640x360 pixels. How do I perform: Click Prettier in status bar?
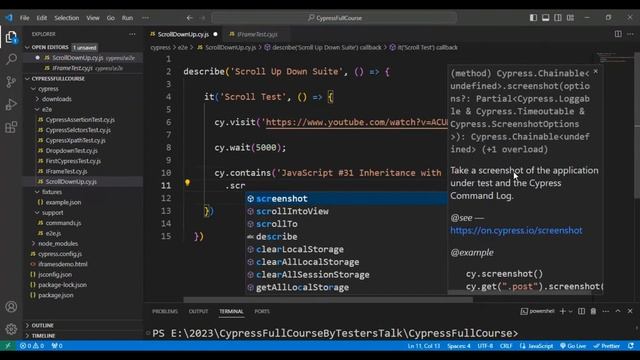tap(607, 346)
